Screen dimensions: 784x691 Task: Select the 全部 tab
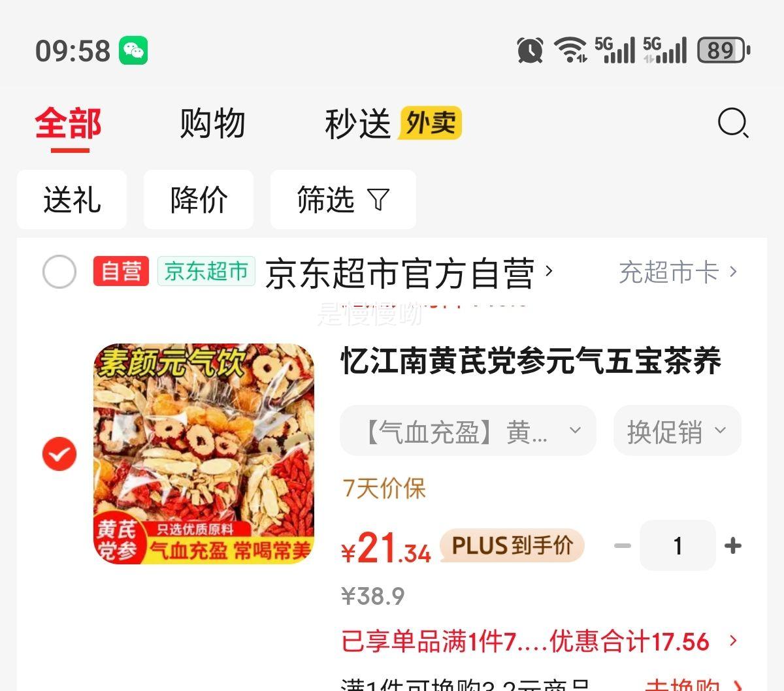pyautogui.click(x=69, y=123)
